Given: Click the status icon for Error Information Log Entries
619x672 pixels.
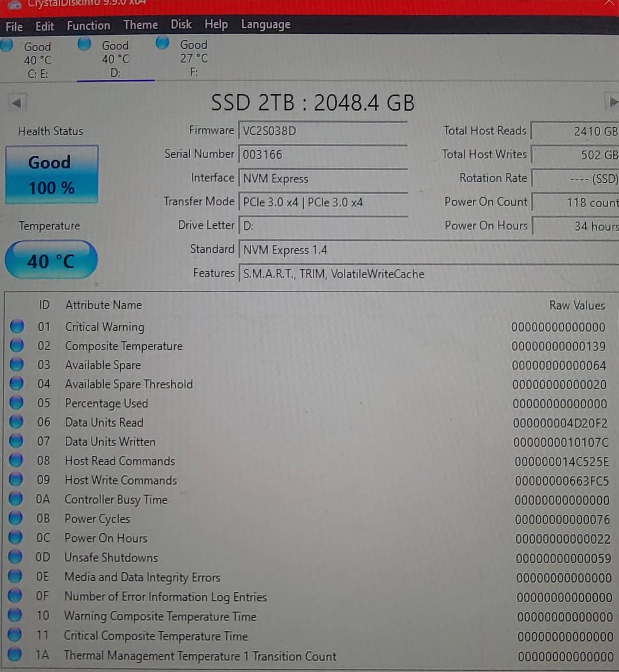Looking at the screenshot, I should tap(14, 595).
